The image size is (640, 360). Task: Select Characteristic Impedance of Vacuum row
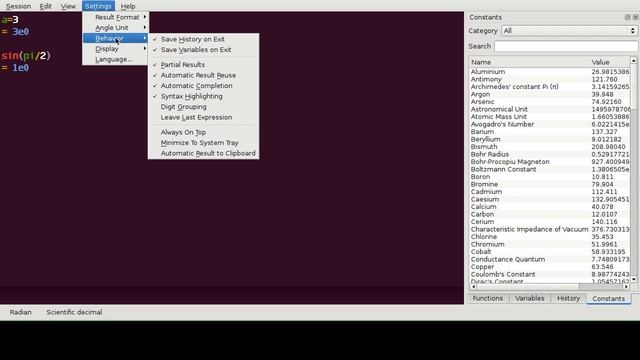pos(550,229)
